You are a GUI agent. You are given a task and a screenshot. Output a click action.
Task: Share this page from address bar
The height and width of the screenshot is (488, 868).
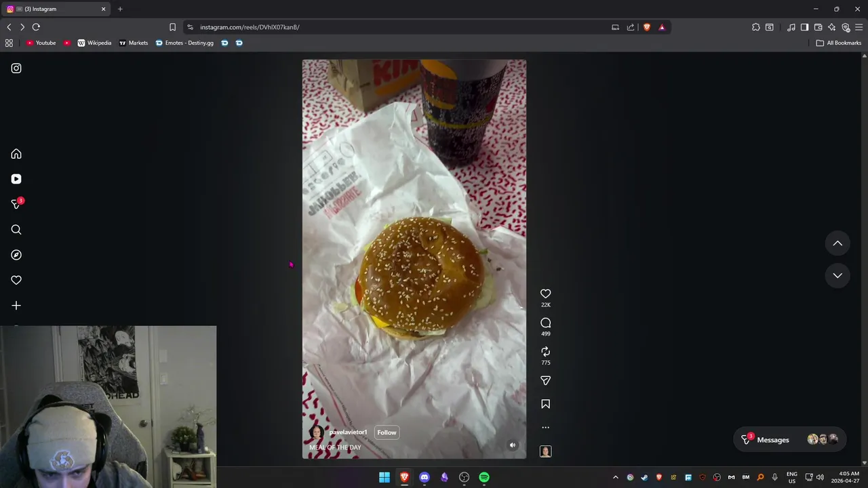[631, 27]
